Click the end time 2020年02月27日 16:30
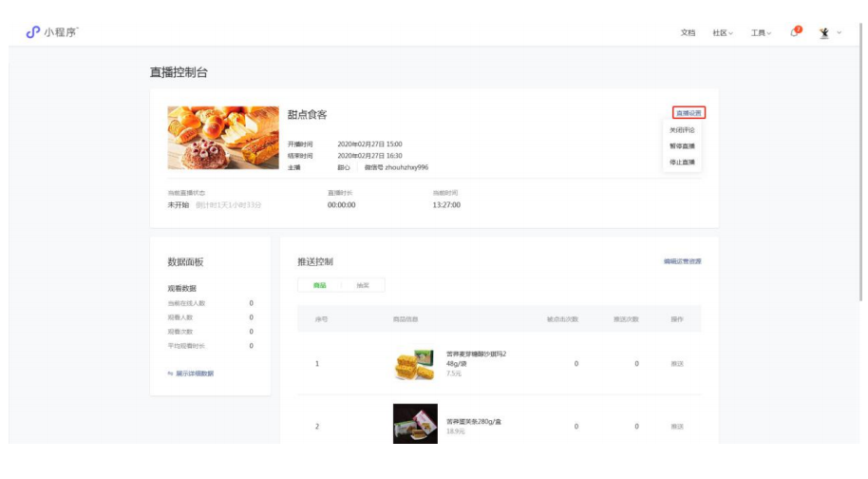868x479 pixels. coord(369,156)
